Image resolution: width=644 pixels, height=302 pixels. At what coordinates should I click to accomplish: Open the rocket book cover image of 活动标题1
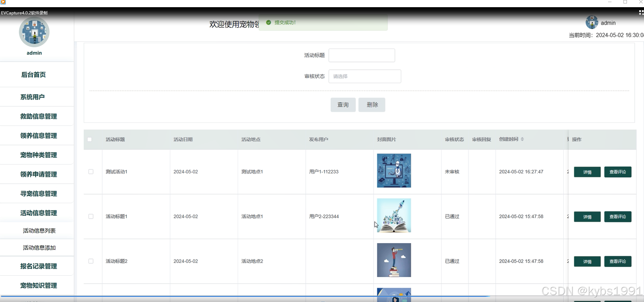394,215
